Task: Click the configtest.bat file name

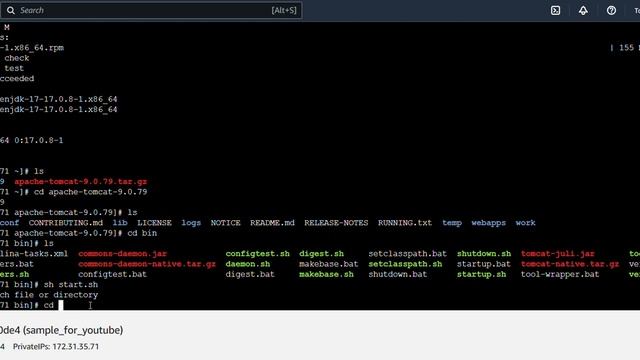Action: [x=113, y=274]
